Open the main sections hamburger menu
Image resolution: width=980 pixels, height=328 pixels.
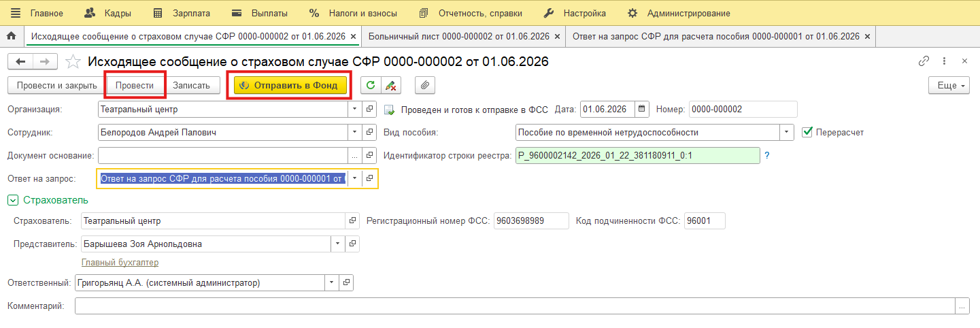click(x=16, y=13)
